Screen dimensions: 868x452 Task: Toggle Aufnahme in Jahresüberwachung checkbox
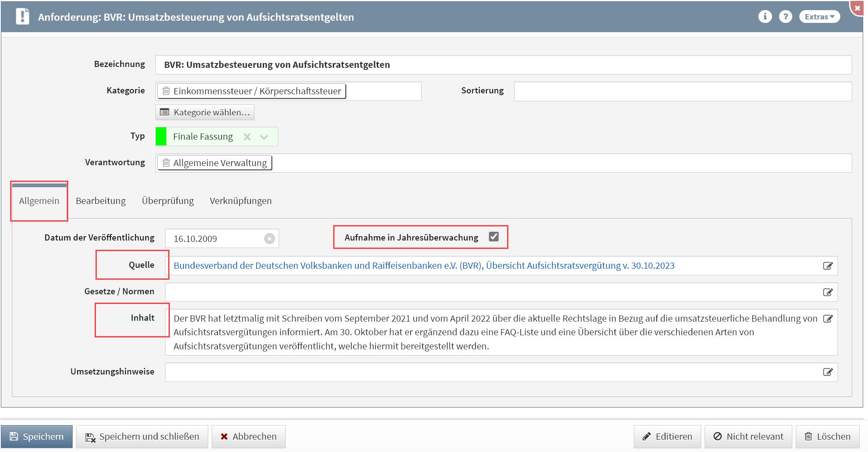[x=493, y=237]
